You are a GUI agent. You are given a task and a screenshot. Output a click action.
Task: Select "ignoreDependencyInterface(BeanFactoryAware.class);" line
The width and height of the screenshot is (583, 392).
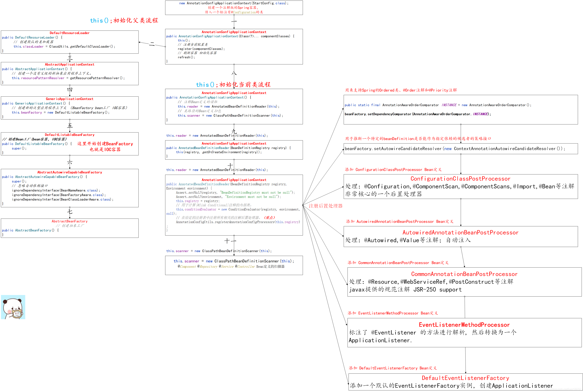click(x=59, y=195)
